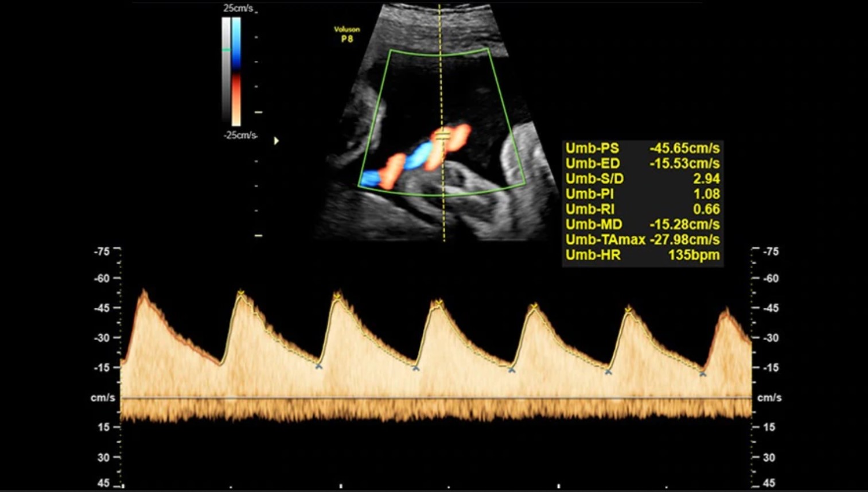Click the Umb-HR 135bpm reading
Image resolution: width=868 pixels, height=492 pixels.
(x=693, y=255)
